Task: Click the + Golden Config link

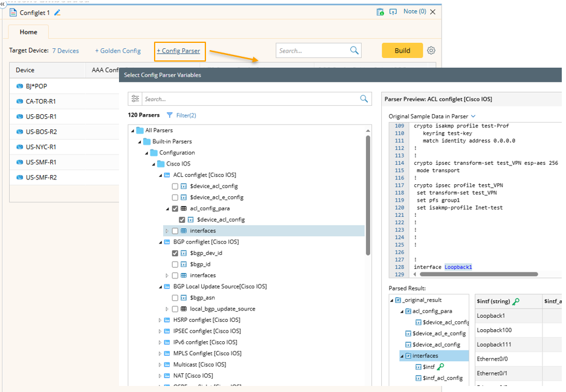Action: (x=118, y=51)
